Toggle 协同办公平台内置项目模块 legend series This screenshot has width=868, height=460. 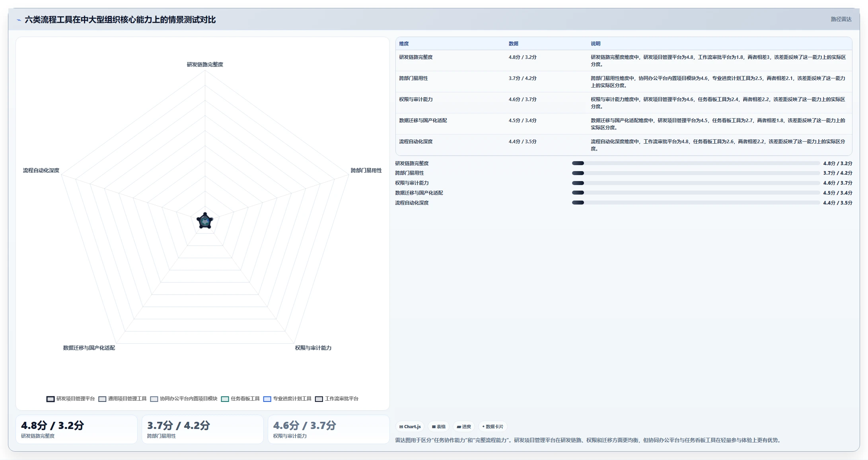coord(184,399)
